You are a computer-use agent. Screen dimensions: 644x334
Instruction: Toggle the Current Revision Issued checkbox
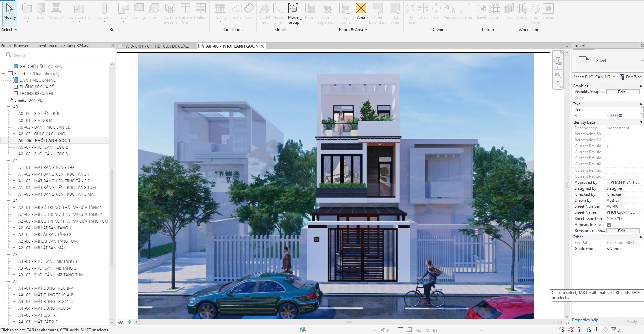[609, 146]
